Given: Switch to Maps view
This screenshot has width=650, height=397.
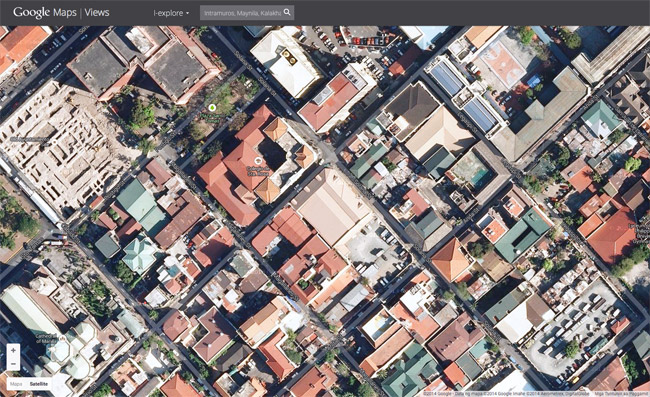Looking at the screenshot, I should [16, 384].
